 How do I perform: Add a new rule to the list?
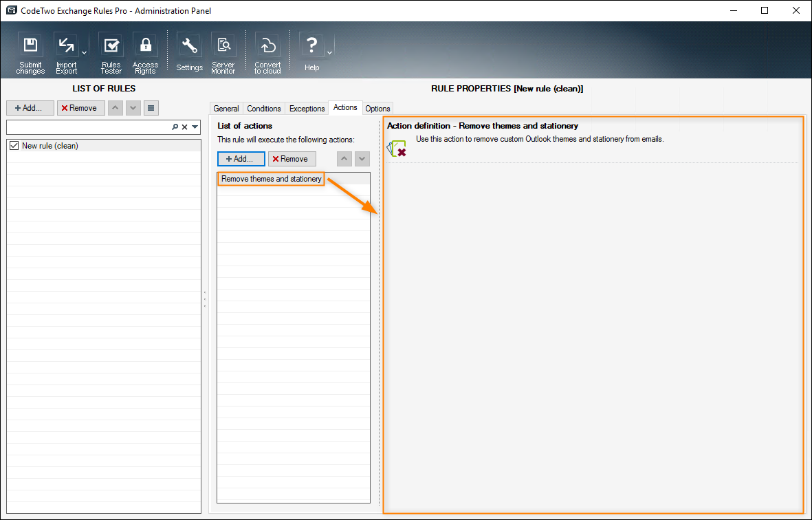coord(30,108)
